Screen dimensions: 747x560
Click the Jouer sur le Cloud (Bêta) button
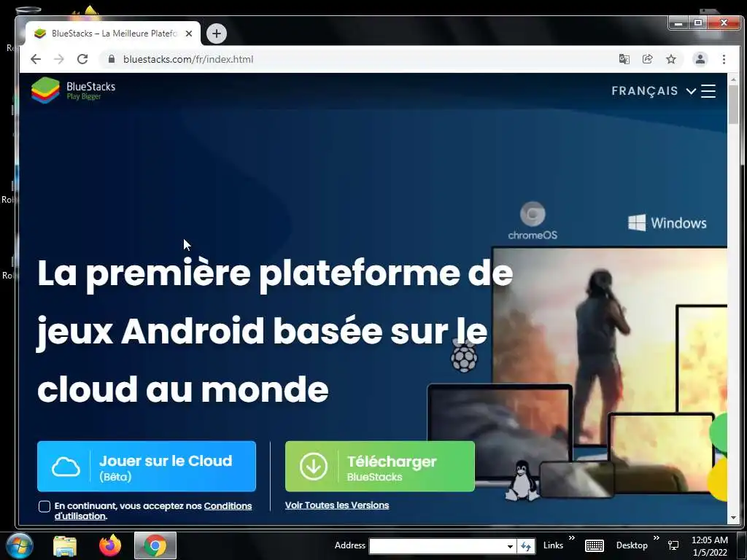(x=147, y=466)
